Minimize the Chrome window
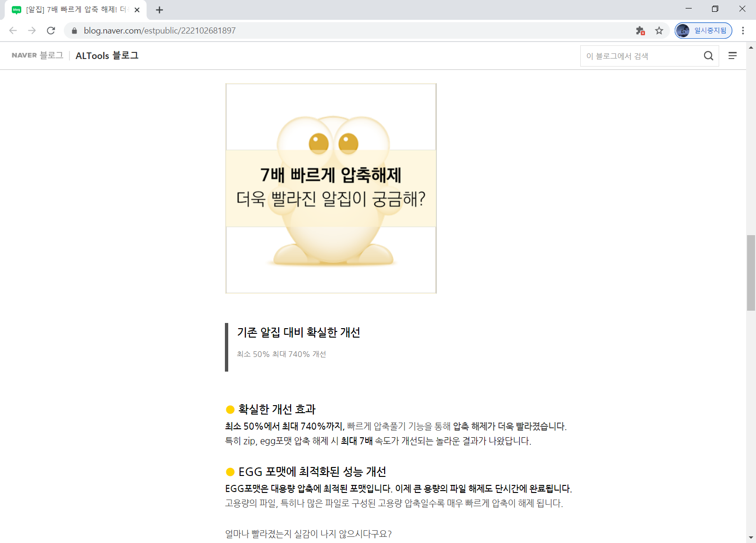Image resolution: width=756 pixels, height=543 pixels. pos(688,9)
